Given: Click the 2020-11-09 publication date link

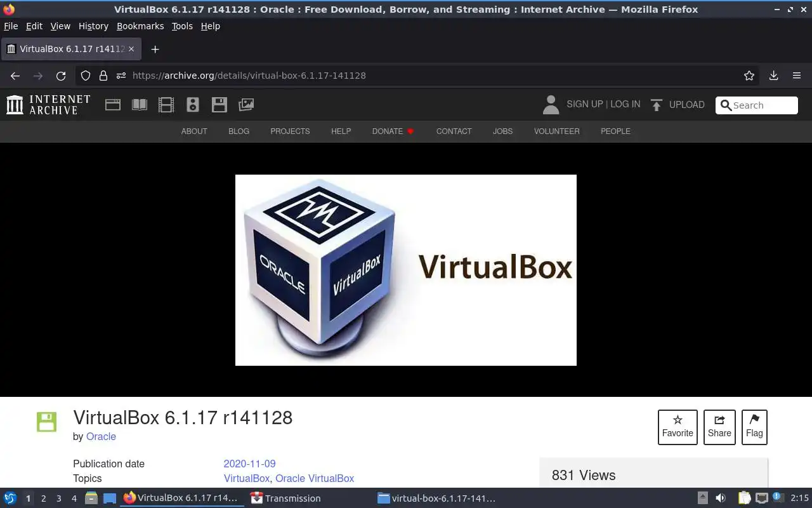Looking at the screenshot, I should (249, 464).
